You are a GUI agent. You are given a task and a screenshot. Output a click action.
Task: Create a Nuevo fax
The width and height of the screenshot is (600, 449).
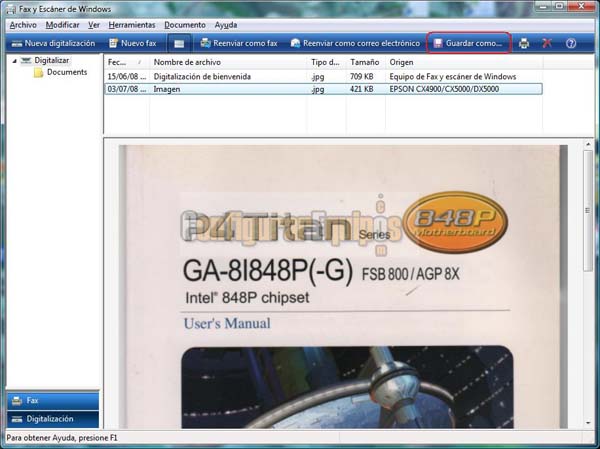[133, 43]
